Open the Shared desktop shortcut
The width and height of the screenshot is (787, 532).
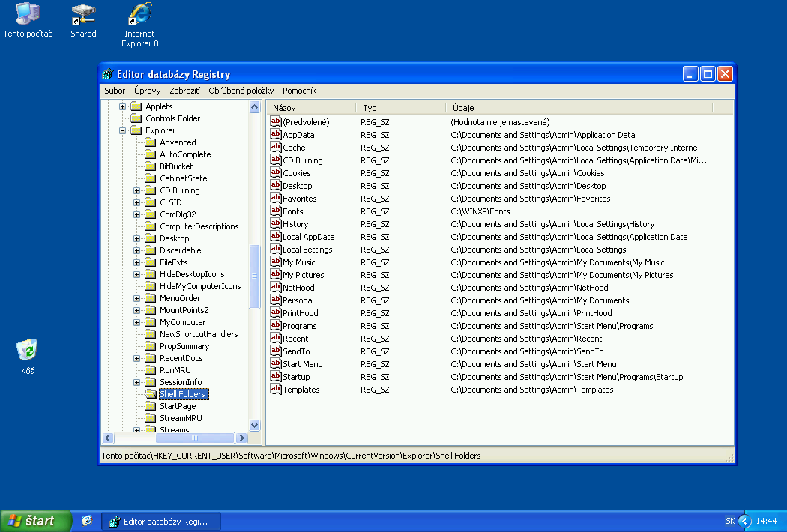(x=83, y=15)
